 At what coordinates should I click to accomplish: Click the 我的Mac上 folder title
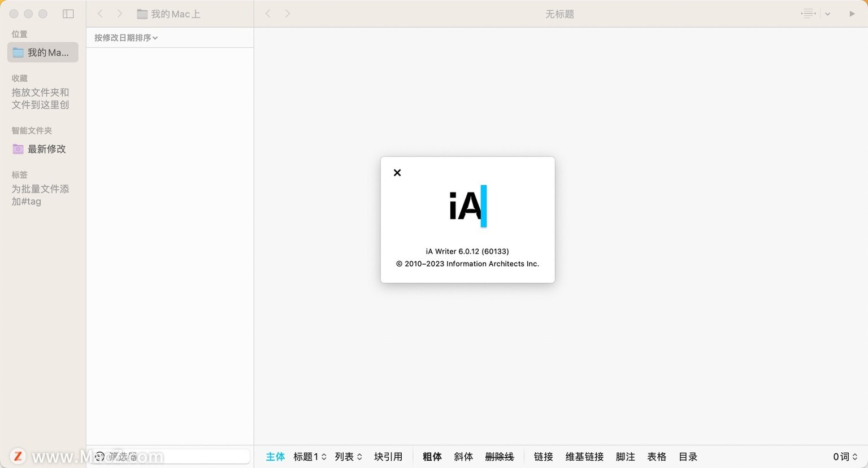point(169,14)
